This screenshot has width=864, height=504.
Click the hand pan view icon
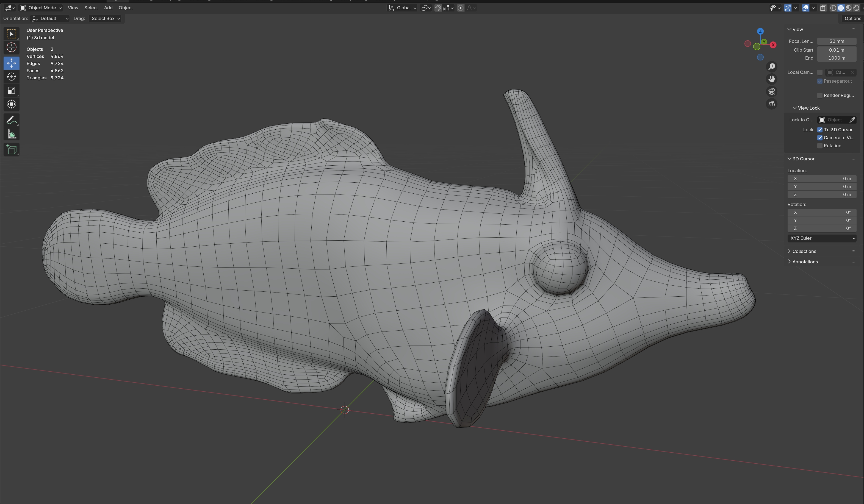click(772, 79)
